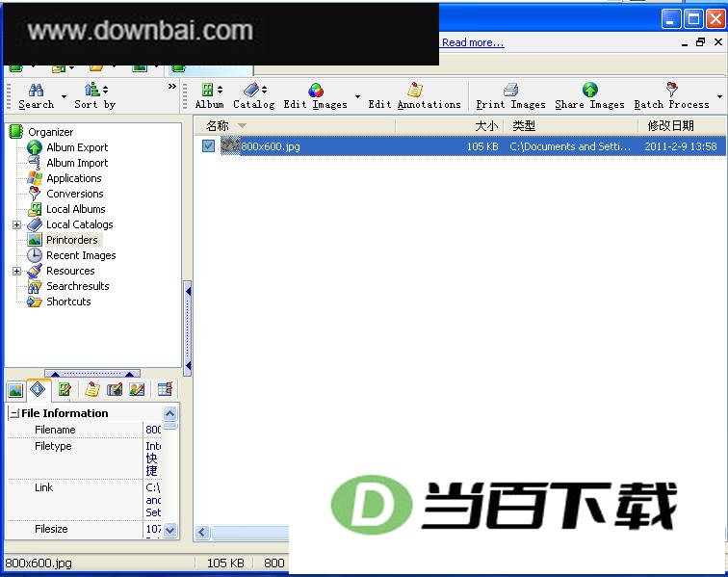Viewport: 728px width, 577px height.
Task: Click the Catalog toolbar button
Action: tap(253, 96)
